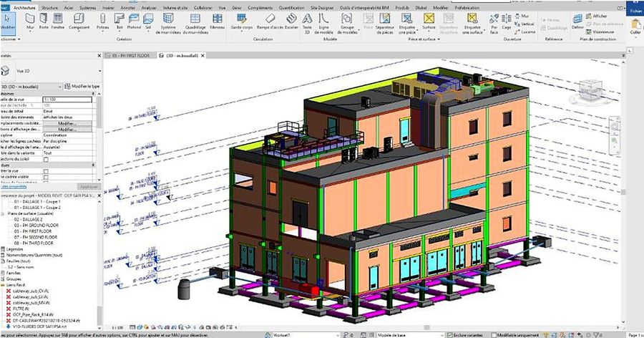Toggle Modifiable uniquement checkbox in status bar

494,335
